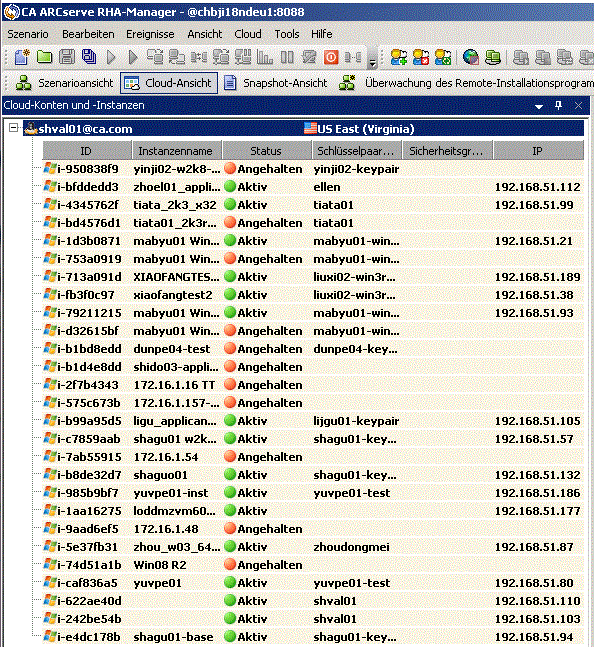The height and width of the screenshot is (647, 594).
Task: Click the Windows icon beside i-622ae40d
Action: (50, 601)
